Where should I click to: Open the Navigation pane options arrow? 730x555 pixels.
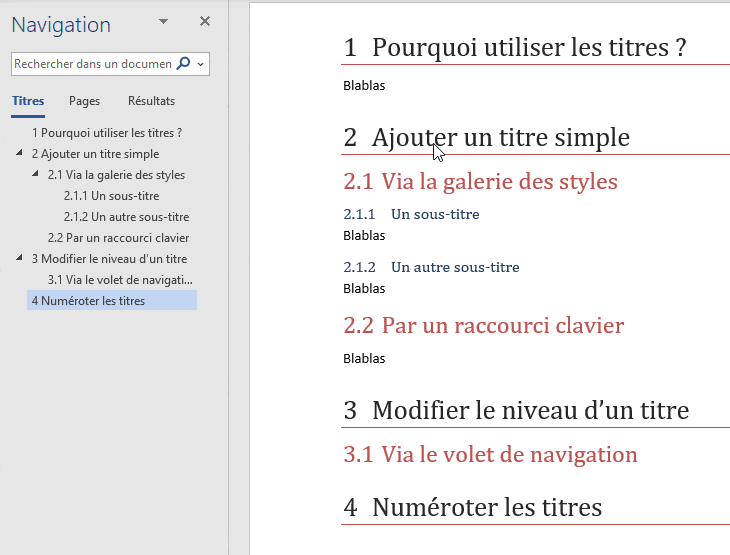coord(163,21)
